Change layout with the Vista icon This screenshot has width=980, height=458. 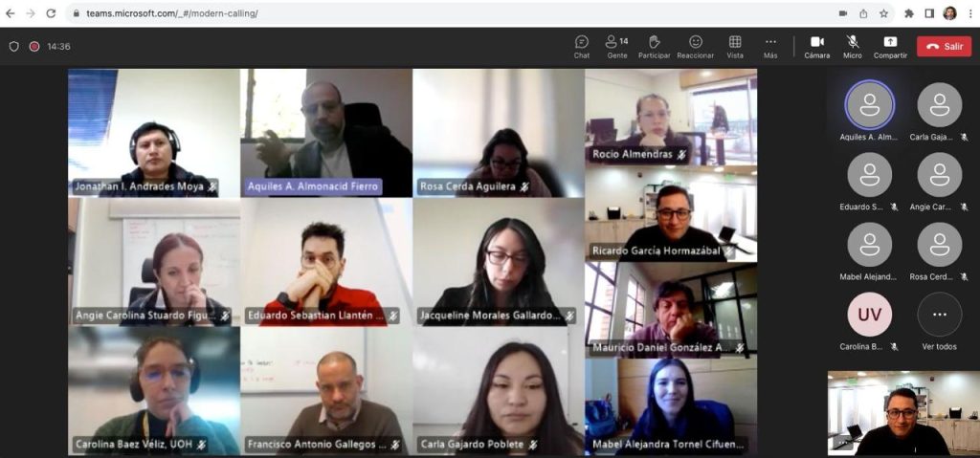[735, 47]
